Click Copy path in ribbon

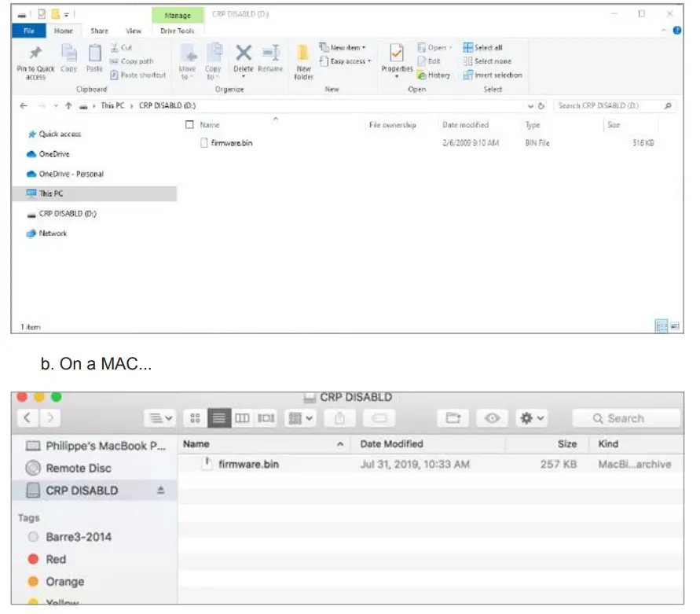[x=132, y=61]
